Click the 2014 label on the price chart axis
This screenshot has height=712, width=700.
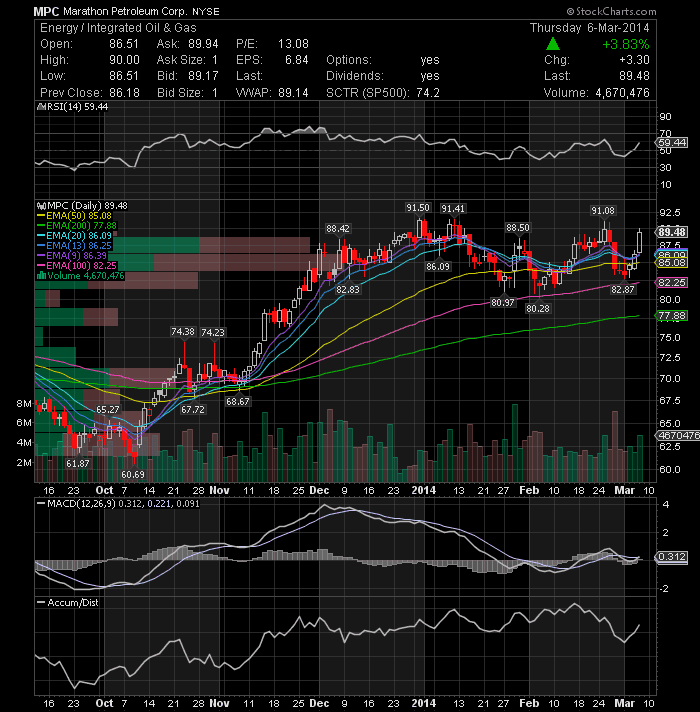(x=423, y=490)
